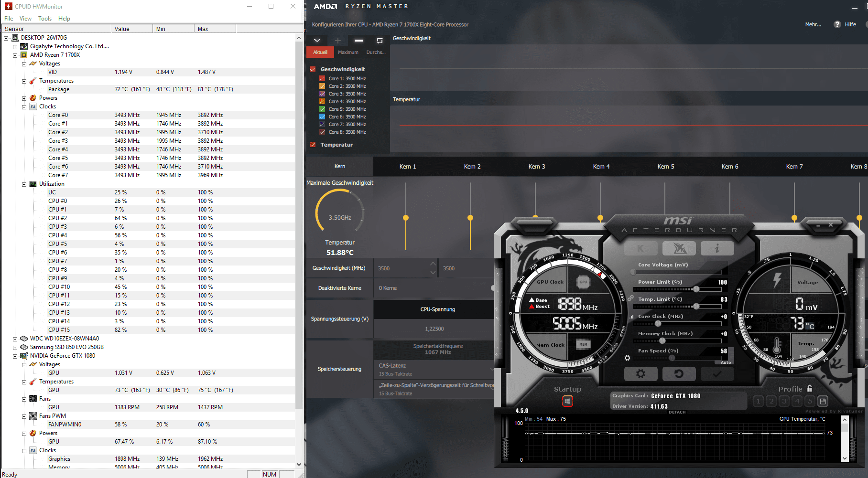Click HWMonitor Ryzen CPU chip icon
The width and height of the screenshot is (868, 478).
24,55
